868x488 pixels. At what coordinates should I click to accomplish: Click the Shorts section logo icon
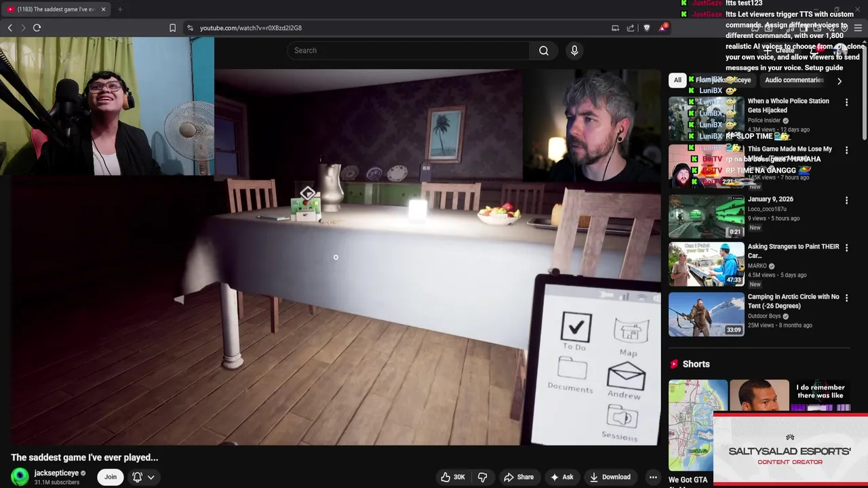(x=674, y=364)
